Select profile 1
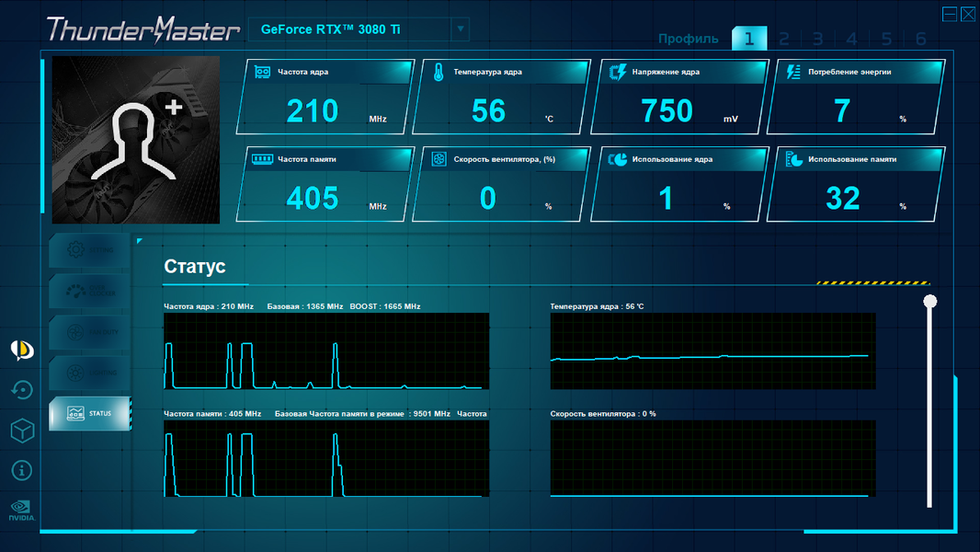Image resolution: width=980 pixels, height=552 pixels. pos(748,39)
